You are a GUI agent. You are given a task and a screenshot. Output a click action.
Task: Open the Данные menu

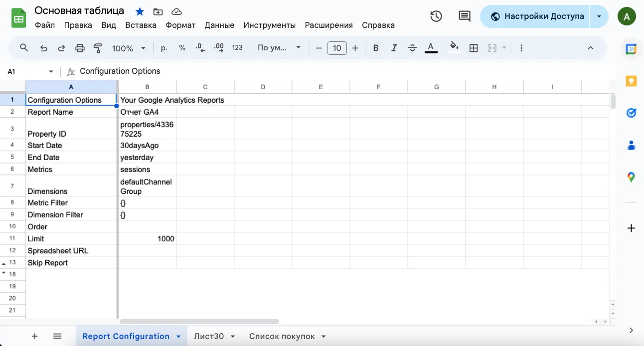(x=219, y=25)
